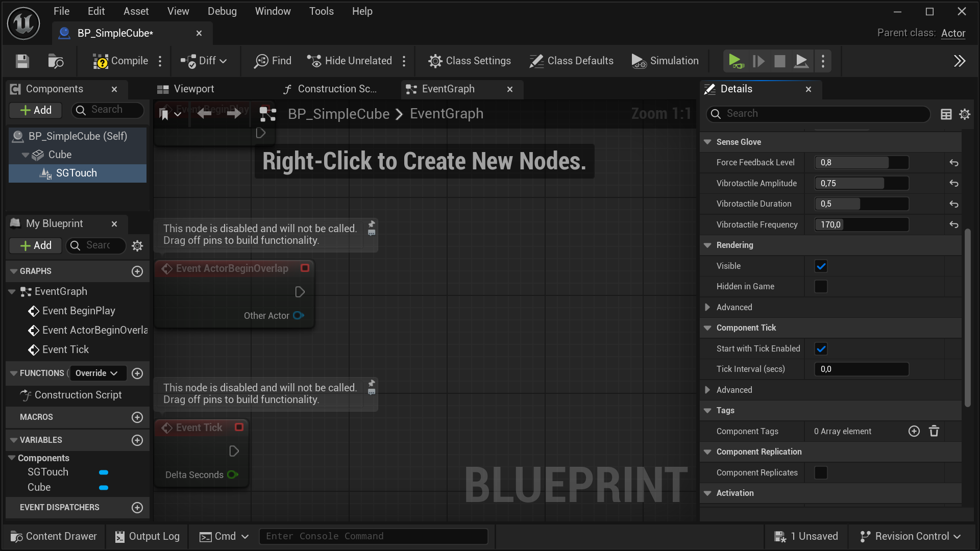This screenshot has width=980, height=551.
Task: Open the Details panel settings gear
Action: [965, 114]
